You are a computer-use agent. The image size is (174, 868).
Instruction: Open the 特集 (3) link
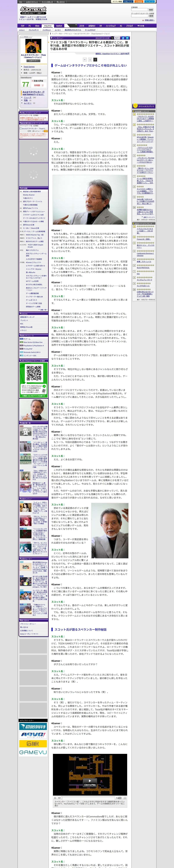point(25,100)
